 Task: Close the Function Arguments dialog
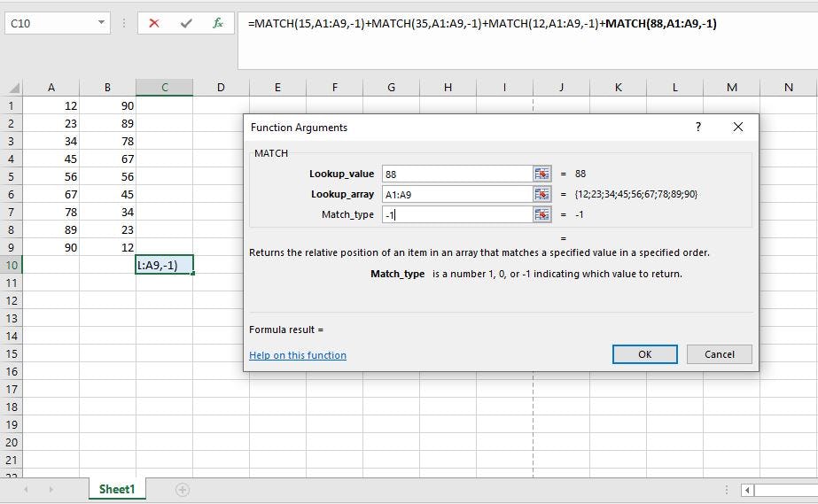coord(737,127)
